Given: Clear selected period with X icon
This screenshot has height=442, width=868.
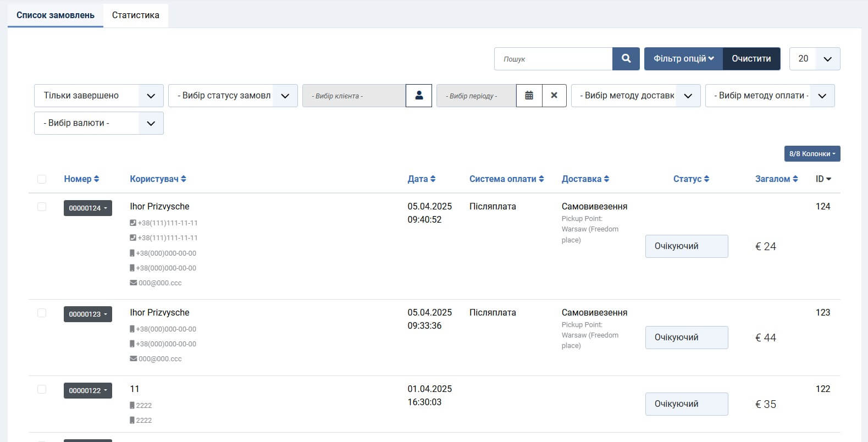Looking at the screenshot, I should [x=554, y=96].
